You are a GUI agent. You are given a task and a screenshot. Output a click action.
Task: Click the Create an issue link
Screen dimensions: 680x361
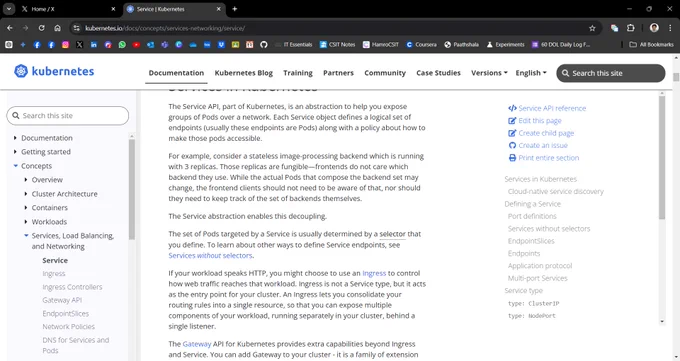(x=538, y=145)
